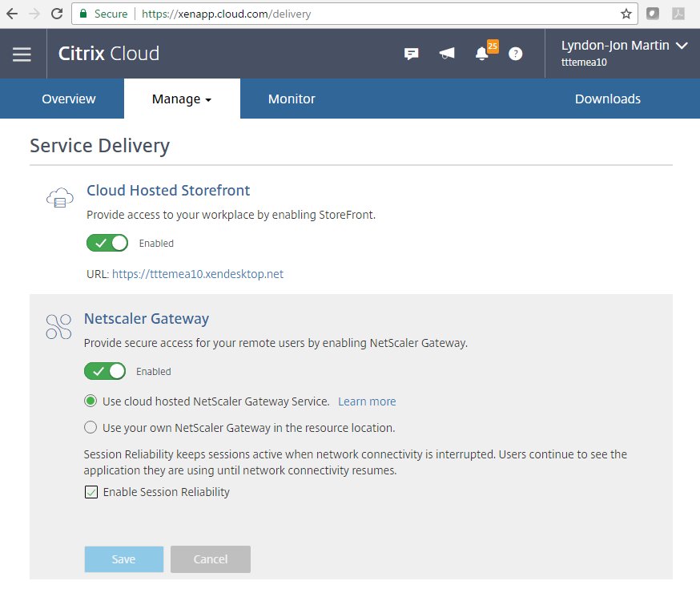Open the hamburger navigation menu
This screenshot has height=601, width=700.
coord(22,54)
